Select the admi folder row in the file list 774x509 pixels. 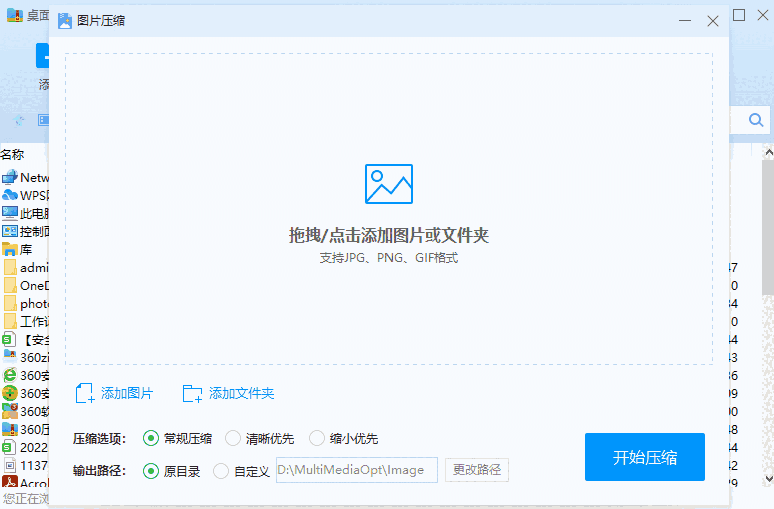25,267
